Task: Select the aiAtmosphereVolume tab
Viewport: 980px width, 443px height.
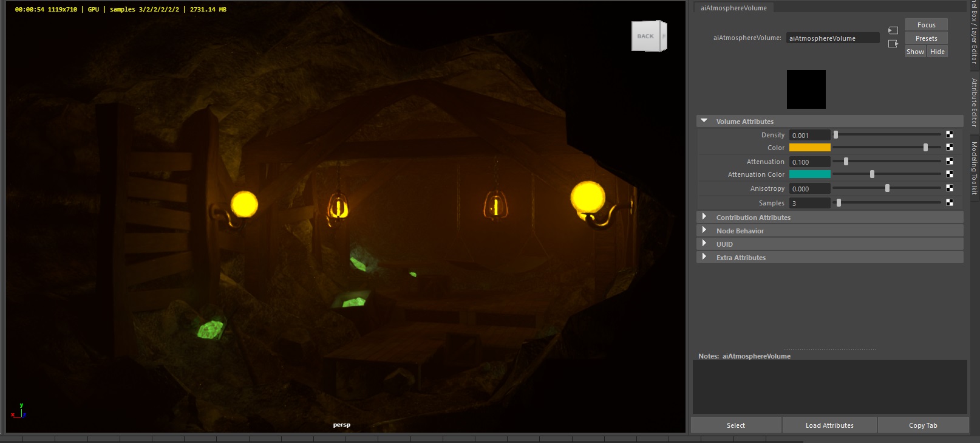Action: (x=733, y=8)
